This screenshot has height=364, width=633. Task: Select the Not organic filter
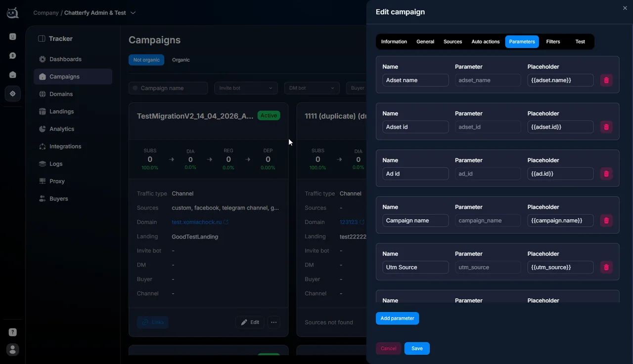[x=146, y=60]
